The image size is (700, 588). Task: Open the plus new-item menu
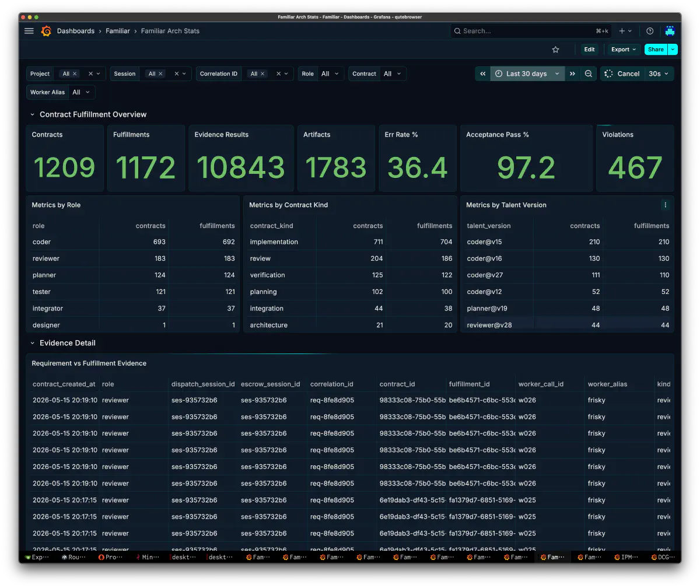coord(625,31)
